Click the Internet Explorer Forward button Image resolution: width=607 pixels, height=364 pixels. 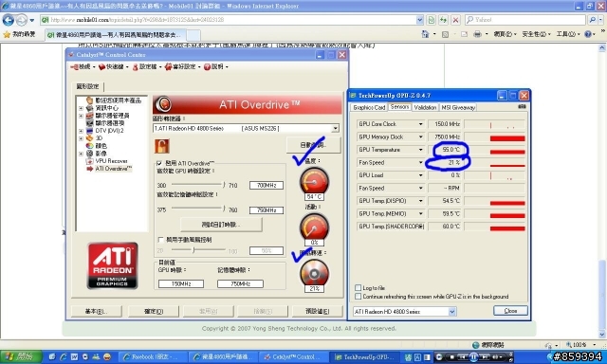click(x=22, y=20)
